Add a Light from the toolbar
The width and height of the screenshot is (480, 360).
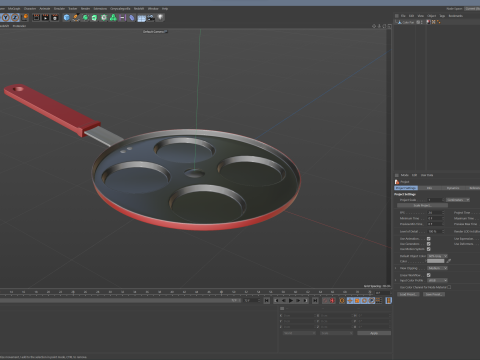point(160,18)
